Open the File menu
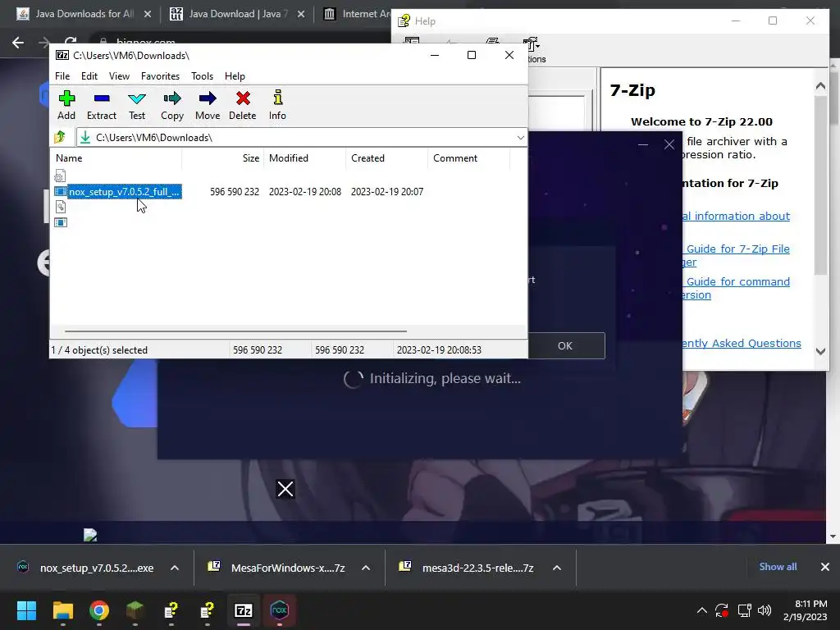Screen dimensions: 840x630 click(62, 76)
